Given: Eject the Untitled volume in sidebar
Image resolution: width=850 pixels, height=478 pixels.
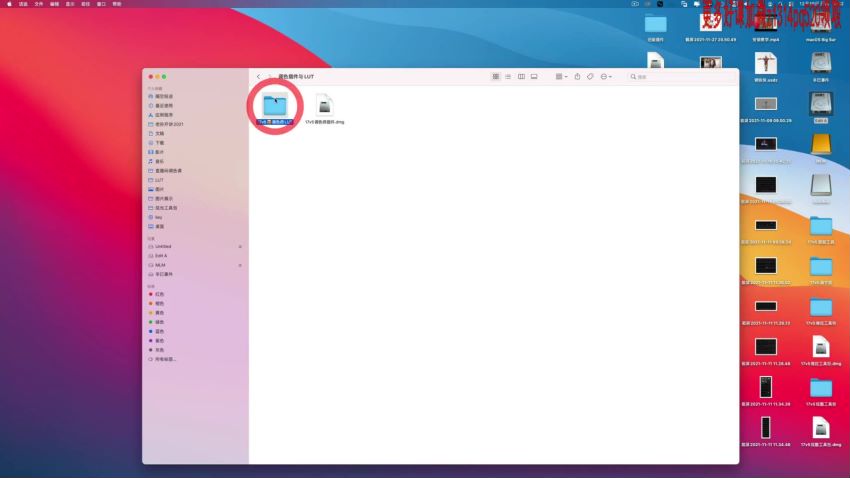Looking at the screenshot, I should [240, 246].
